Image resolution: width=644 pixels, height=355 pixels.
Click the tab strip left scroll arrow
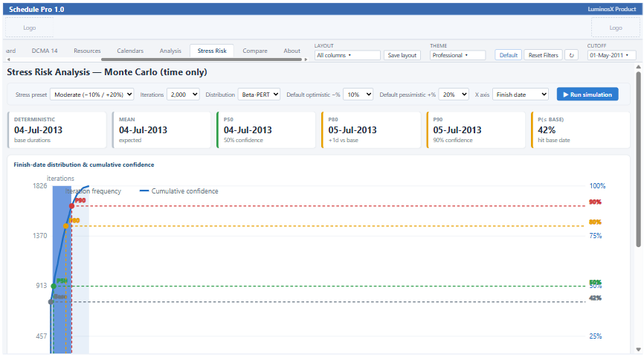(x=9, y=60)
